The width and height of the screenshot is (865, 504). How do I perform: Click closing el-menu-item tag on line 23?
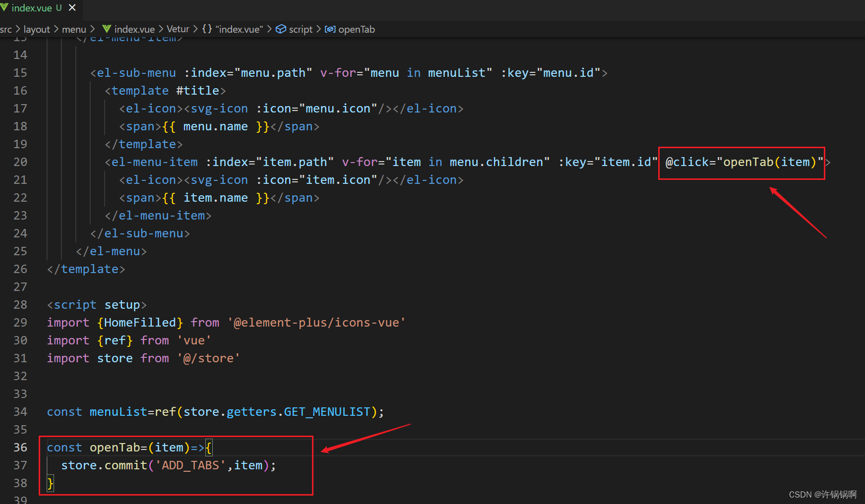[158, 216]
